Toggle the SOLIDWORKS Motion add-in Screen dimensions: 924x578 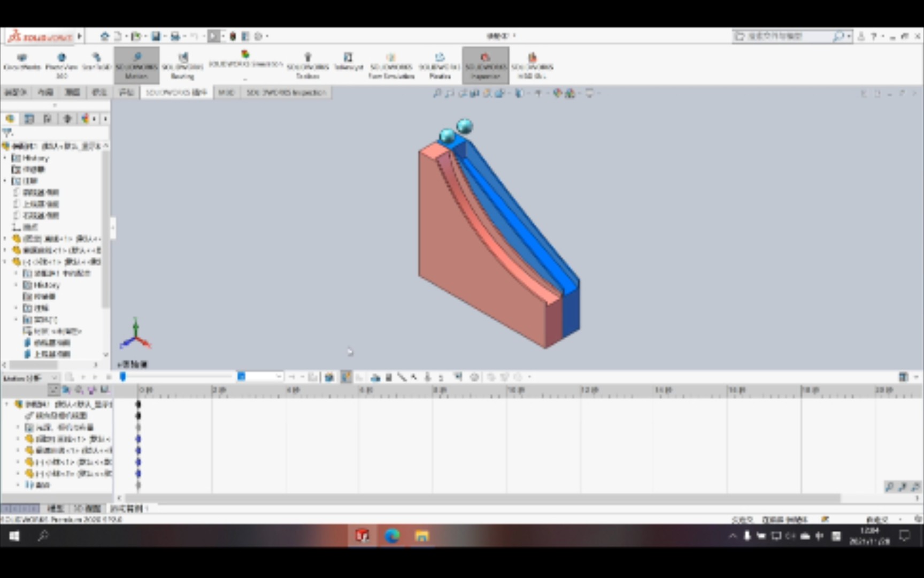pyautogui.click(x=136, y=65)
